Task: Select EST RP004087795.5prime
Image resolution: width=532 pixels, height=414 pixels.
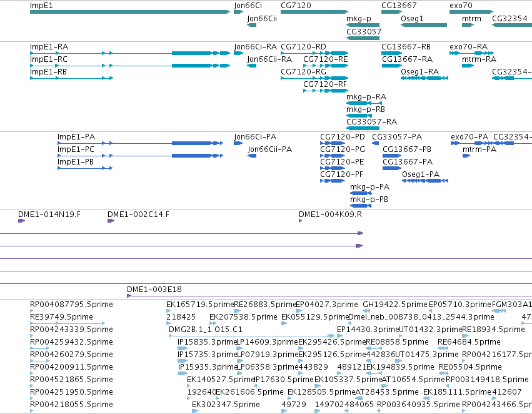Action: pos(31,311)
